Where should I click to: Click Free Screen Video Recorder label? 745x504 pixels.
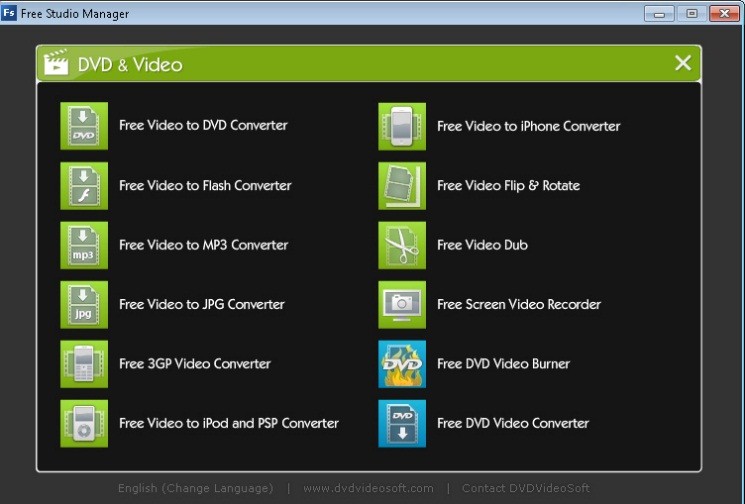[519, 304]
